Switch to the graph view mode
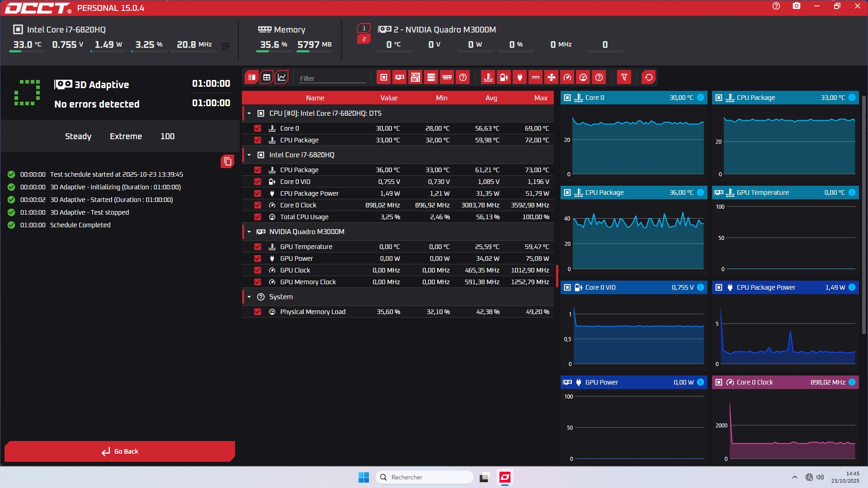868x488 pixels. [282, 77]
